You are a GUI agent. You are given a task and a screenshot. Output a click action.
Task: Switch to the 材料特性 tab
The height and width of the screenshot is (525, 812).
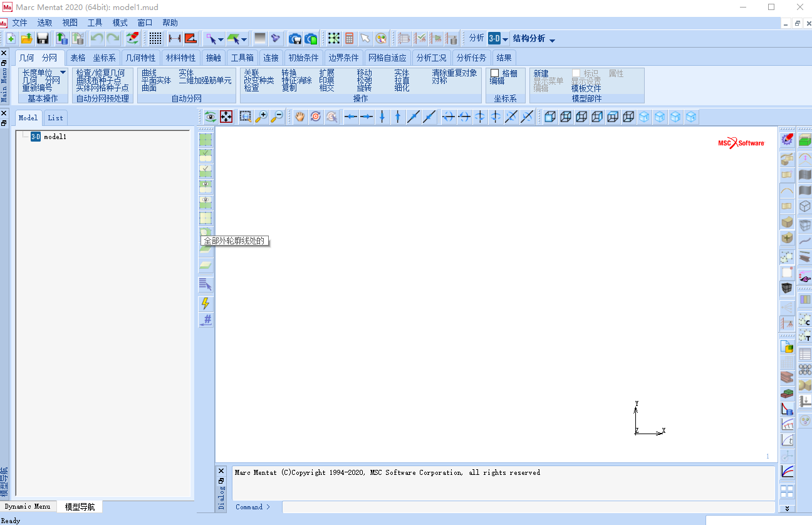click(180, 58)
